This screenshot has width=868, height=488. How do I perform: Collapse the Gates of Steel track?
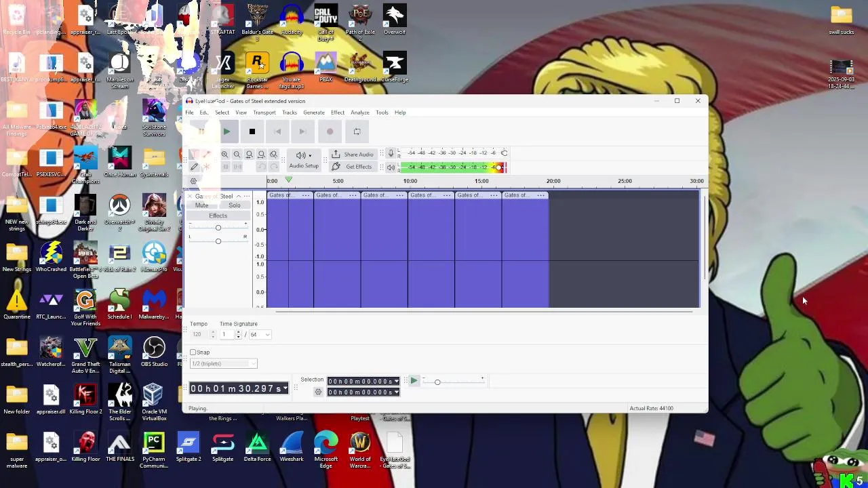238,197
